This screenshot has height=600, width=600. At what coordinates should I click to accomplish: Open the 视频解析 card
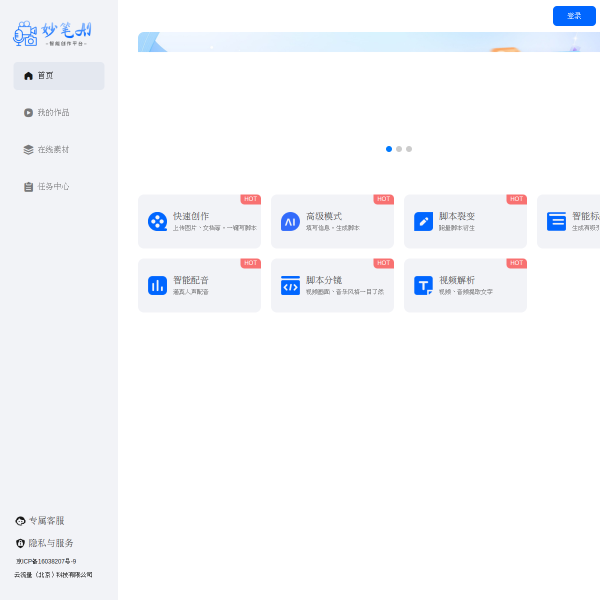465,285
